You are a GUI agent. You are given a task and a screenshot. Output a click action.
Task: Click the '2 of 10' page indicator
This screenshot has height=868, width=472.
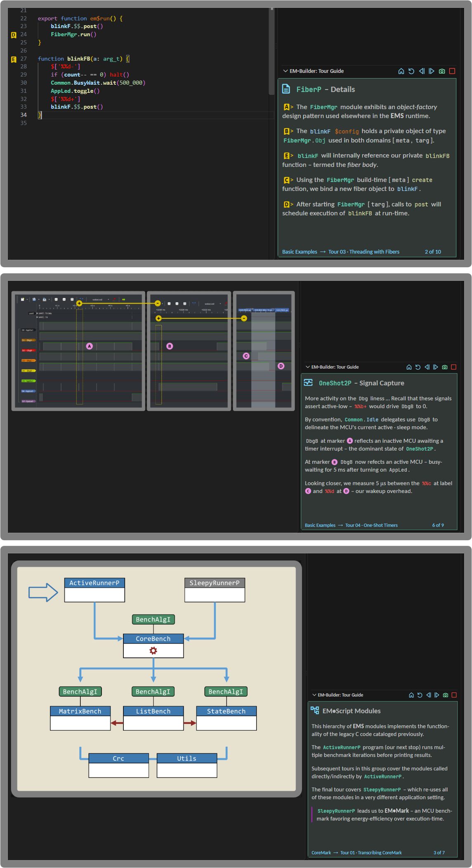pyautogui.click(x=433, y=252)
